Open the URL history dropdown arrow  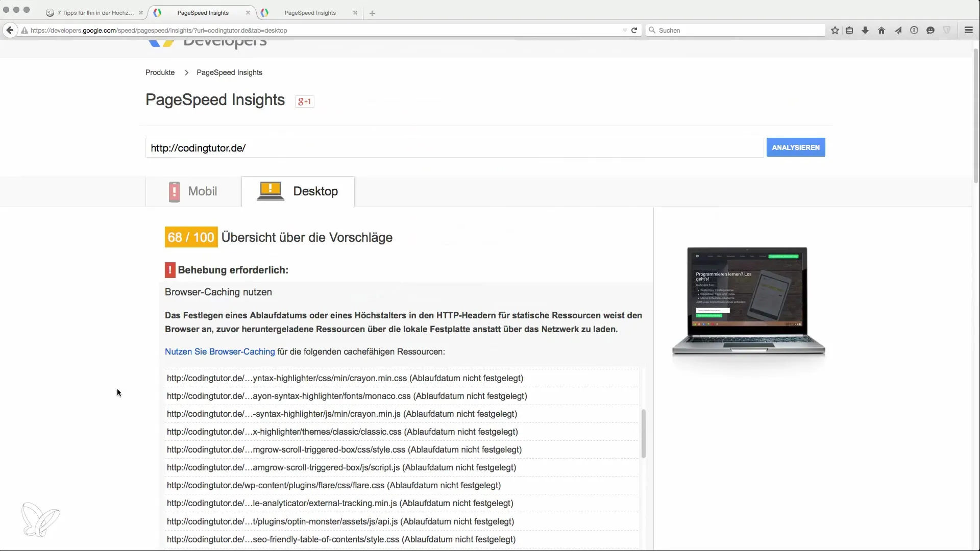pos(625,30)
